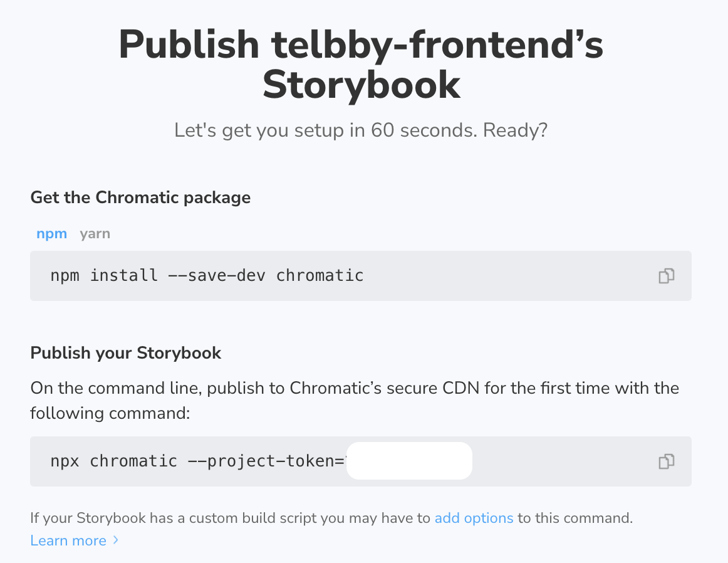Click the Get the Chromatic package heading
This screenshot has height=563, width=728.
[x=140, y=197]
